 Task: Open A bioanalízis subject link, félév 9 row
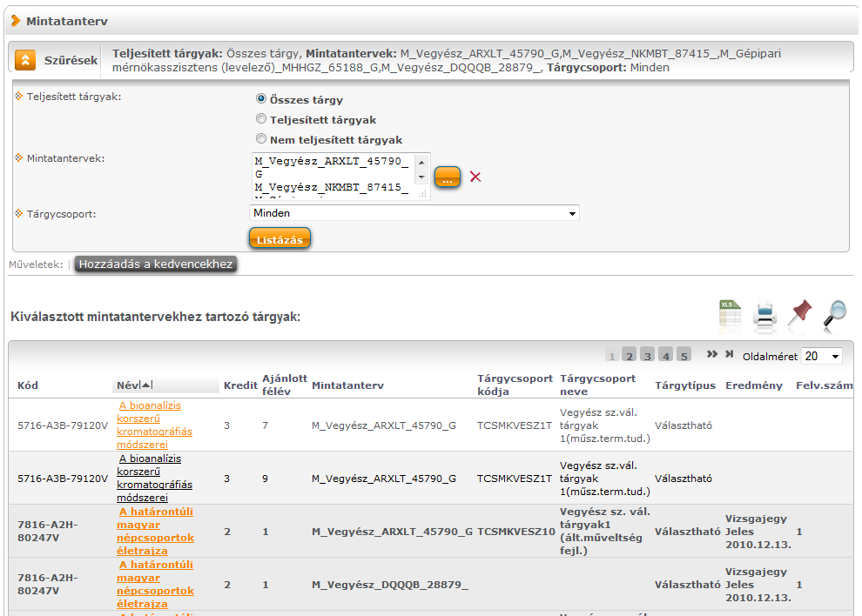(154, 478)
